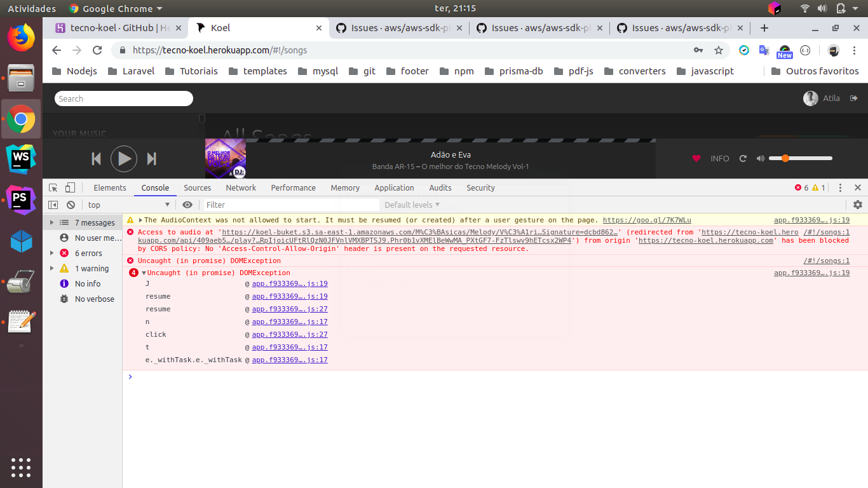Mute playback with the volume icon

pos(760,158)
